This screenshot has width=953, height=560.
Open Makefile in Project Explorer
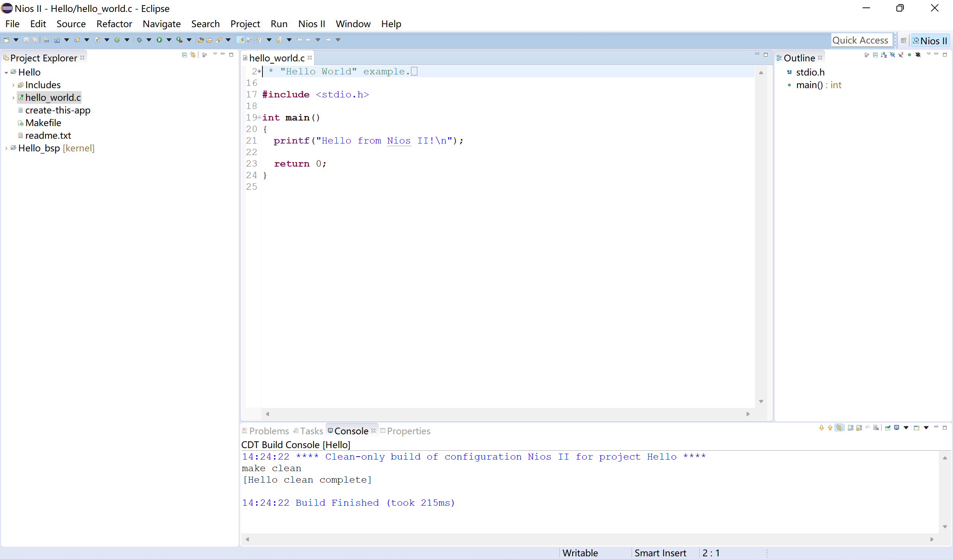43,123
